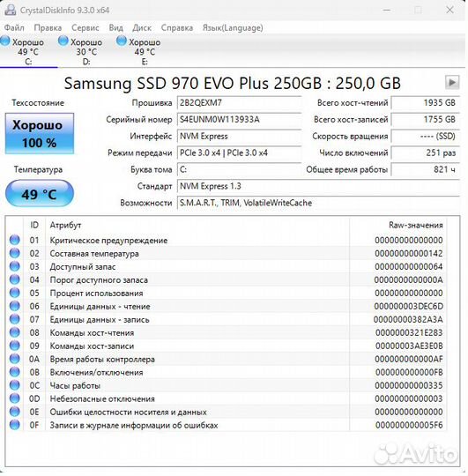
Task: Select the D: drive status orb
Action: coord(63,41)
